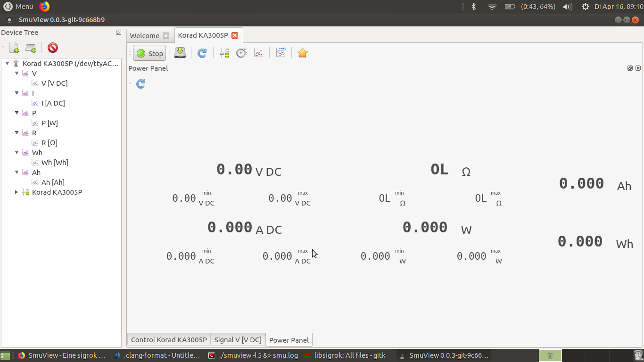Click the add control view slider icon
644x362 pixels.
tap(224, 53)
